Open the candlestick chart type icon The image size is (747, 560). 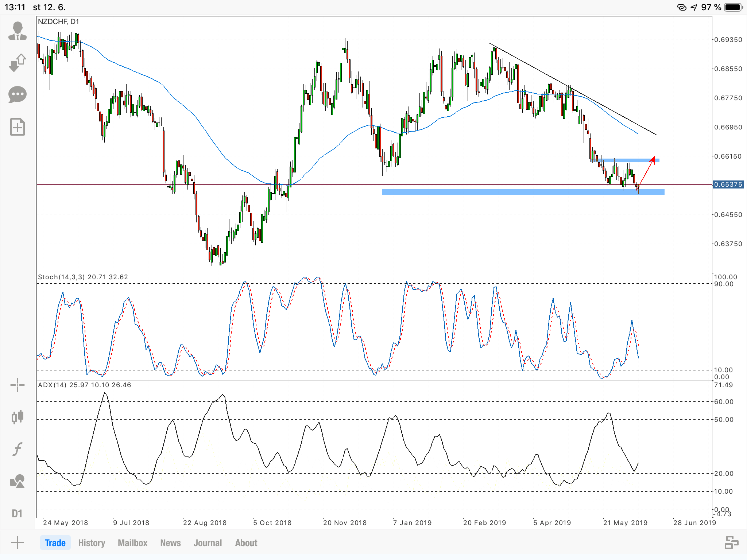(18, 417)
